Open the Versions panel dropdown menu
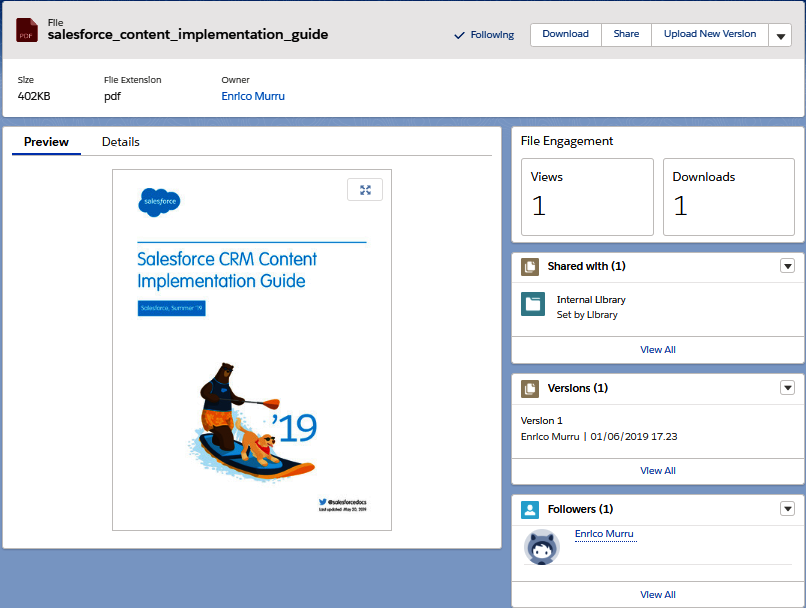The width and height of the screenshot is (806, 608). tap(787, 388)
